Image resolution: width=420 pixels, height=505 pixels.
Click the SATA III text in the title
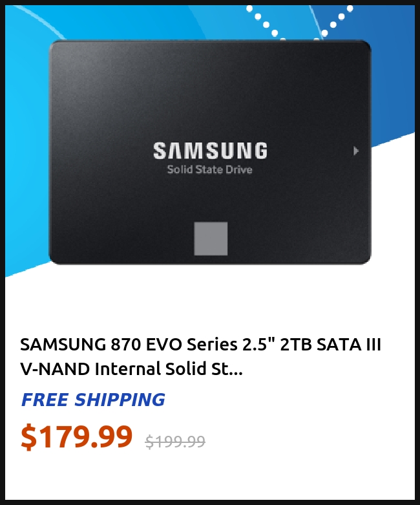(x=349, y=344)
